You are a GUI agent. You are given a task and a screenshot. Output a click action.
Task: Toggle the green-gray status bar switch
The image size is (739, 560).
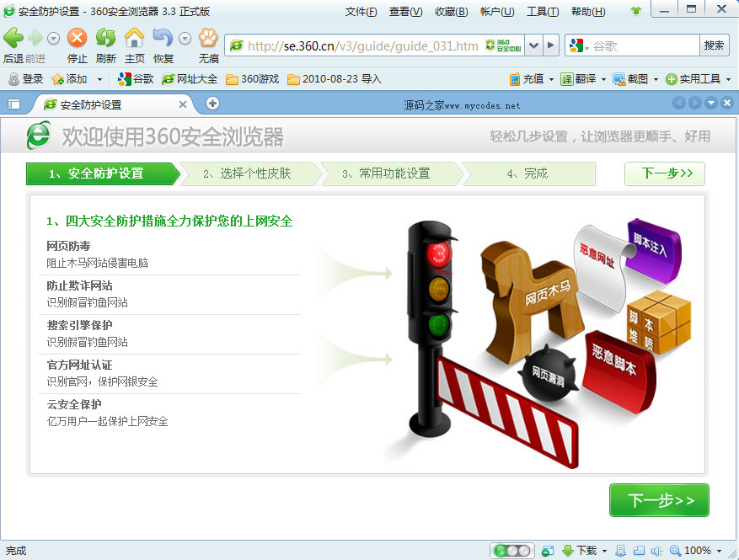[x=512, y=550]
